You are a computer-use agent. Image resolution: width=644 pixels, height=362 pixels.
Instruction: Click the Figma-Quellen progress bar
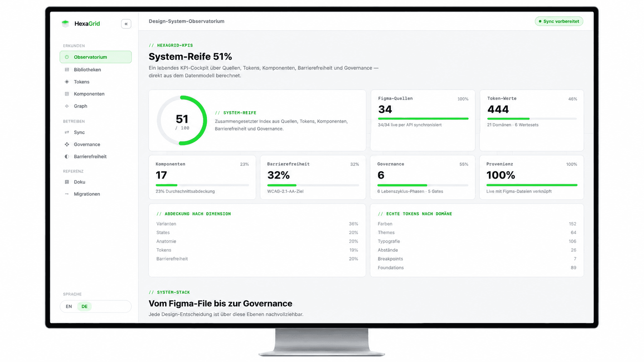coord(423,118)
